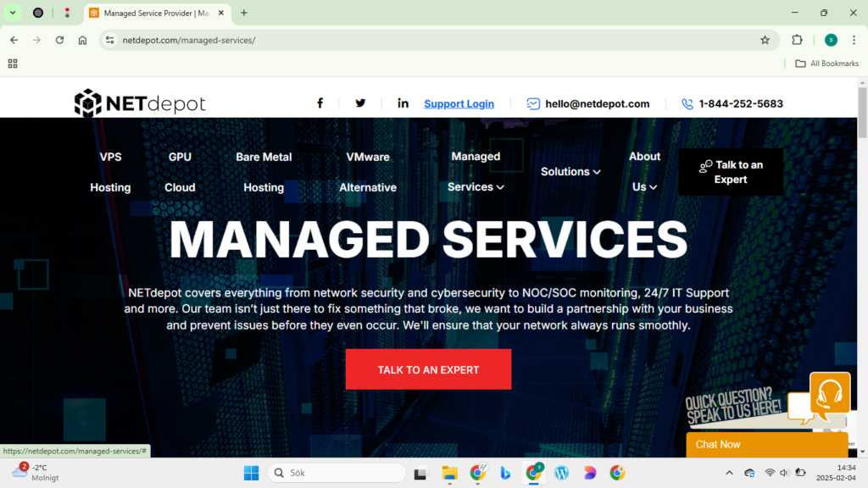Open Task View on the taskbar
The width and height of the screenshot is (868, 488).
pyautogui.click(x=420, y=473)
